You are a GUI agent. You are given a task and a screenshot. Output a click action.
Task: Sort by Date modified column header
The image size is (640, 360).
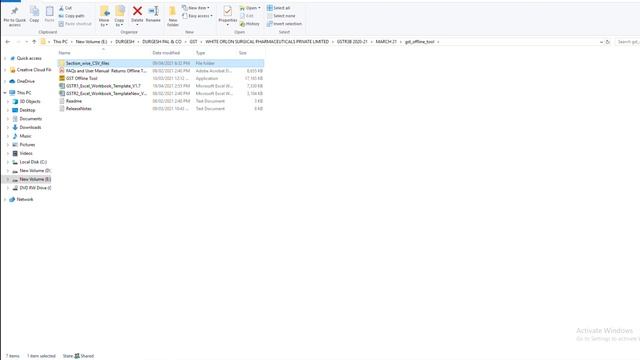tap(166, 53)
